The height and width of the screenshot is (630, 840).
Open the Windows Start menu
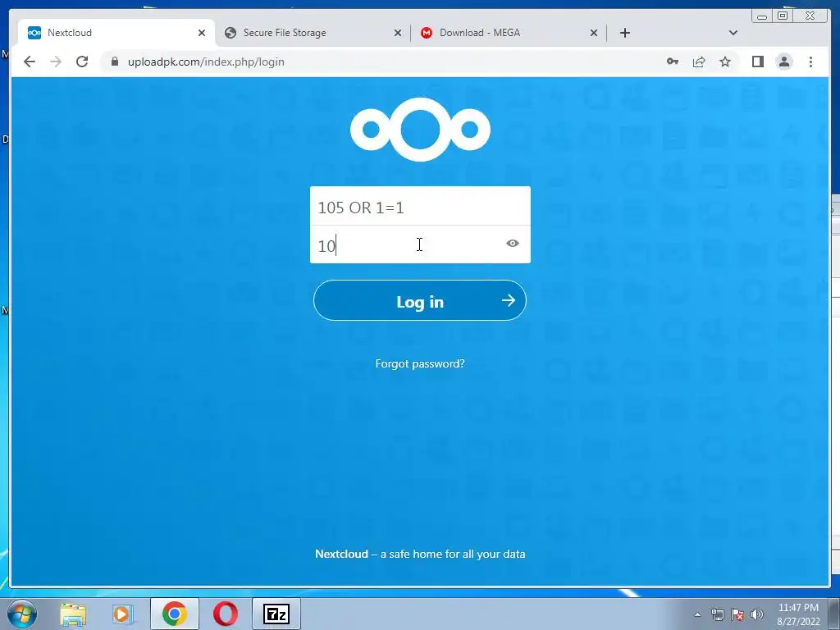(x=21, y=614)
